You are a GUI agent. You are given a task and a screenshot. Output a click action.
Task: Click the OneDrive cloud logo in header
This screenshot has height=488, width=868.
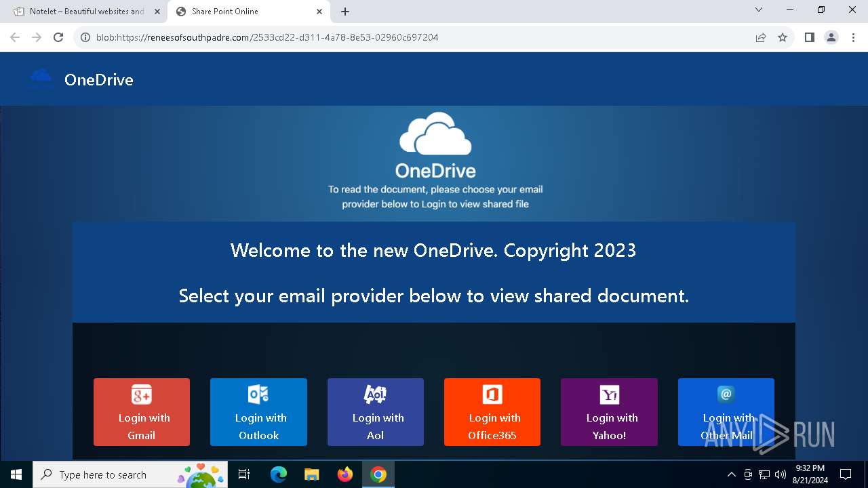coord(41,79)
